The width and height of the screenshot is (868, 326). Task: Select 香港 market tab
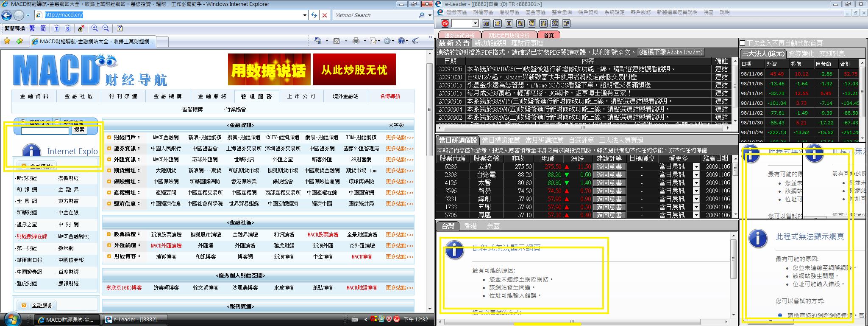pos(470,226)
